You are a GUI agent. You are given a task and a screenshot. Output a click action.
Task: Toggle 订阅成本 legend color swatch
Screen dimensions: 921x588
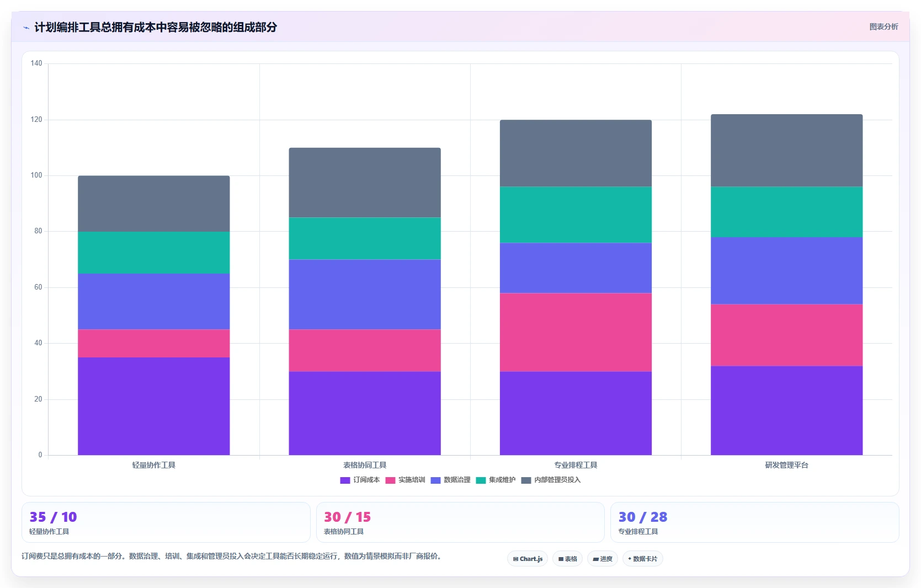click(345, 480)
